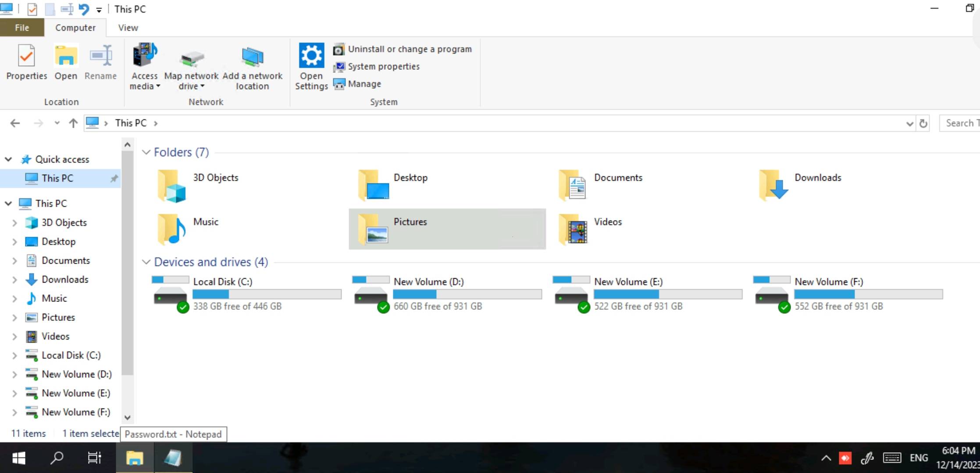Screen dimensions: 980x473
Task: Switch to the Computer ribbon tab
Action: pos(75,28)
